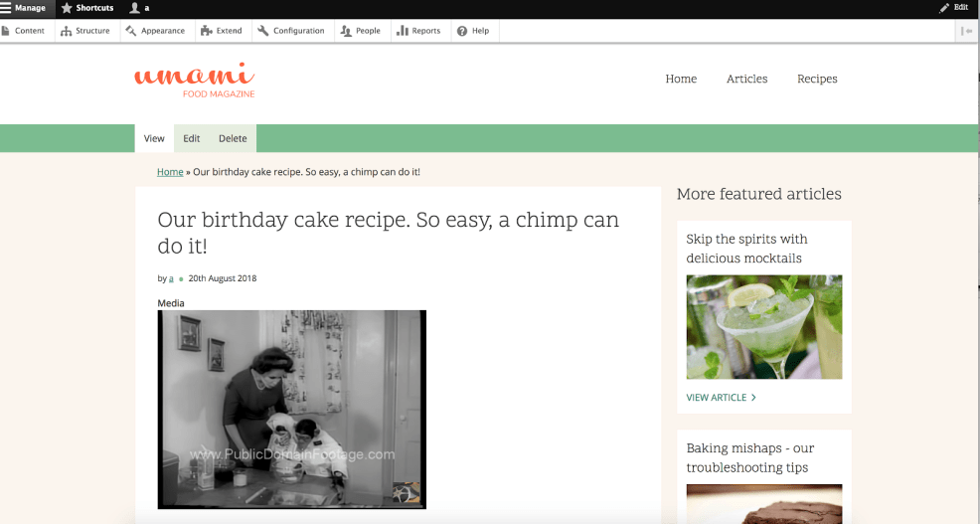Go to Recipes in main navigation
This screenshot has width=980, height=524.
[x=817, y=80]
